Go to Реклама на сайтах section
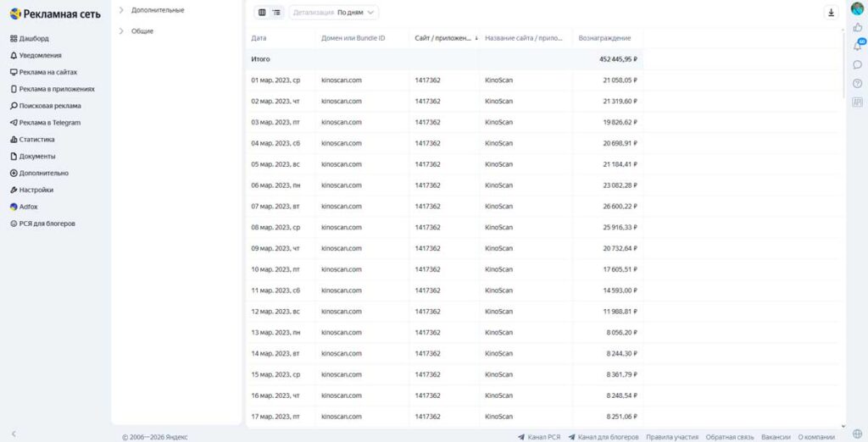The width and height of the screenshot is (868, 442). coord(43,73)
